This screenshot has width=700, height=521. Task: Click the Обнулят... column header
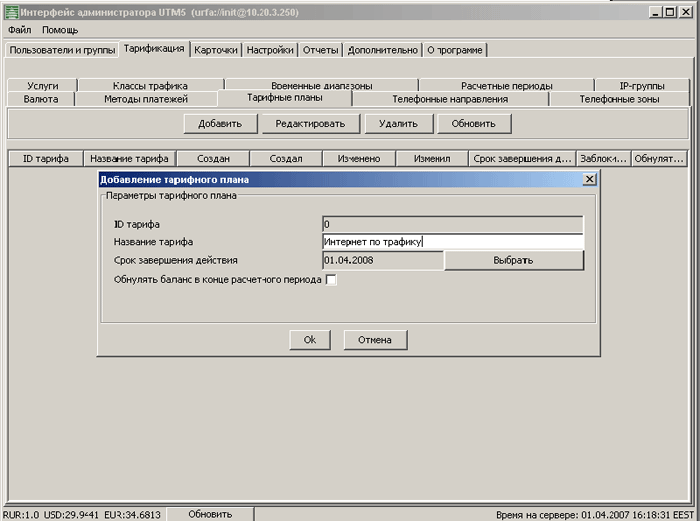tap(659, 158)
